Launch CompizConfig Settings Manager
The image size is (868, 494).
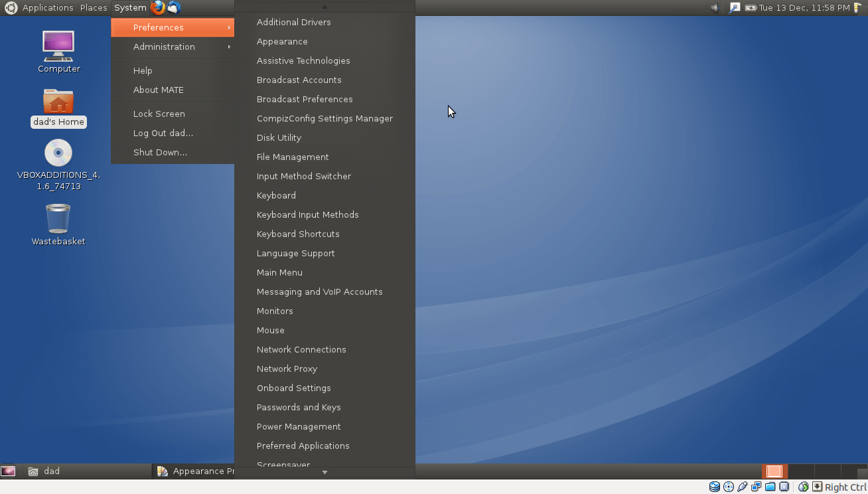(x=325, y=118)
